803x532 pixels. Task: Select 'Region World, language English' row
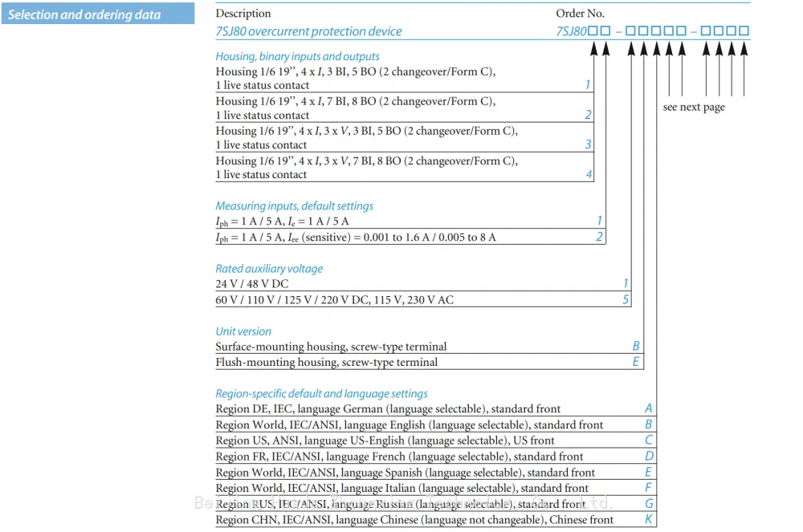click(436, 424)
